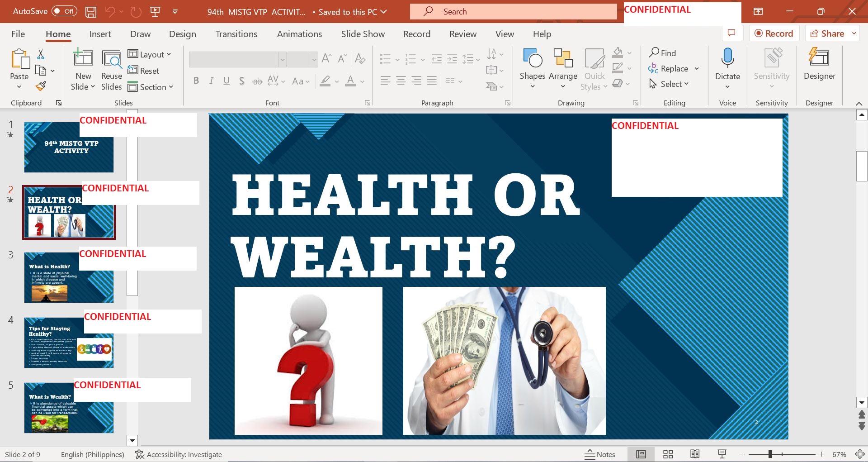Open Designer ideas pane
This screenshot has height=462, width=868.
(x=819, y=64)
